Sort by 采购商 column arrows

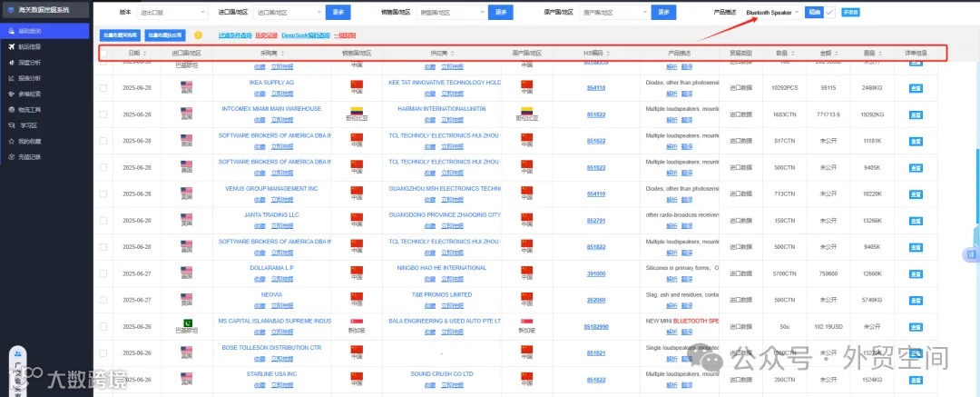pyautogui.click(x=283, y=54)
